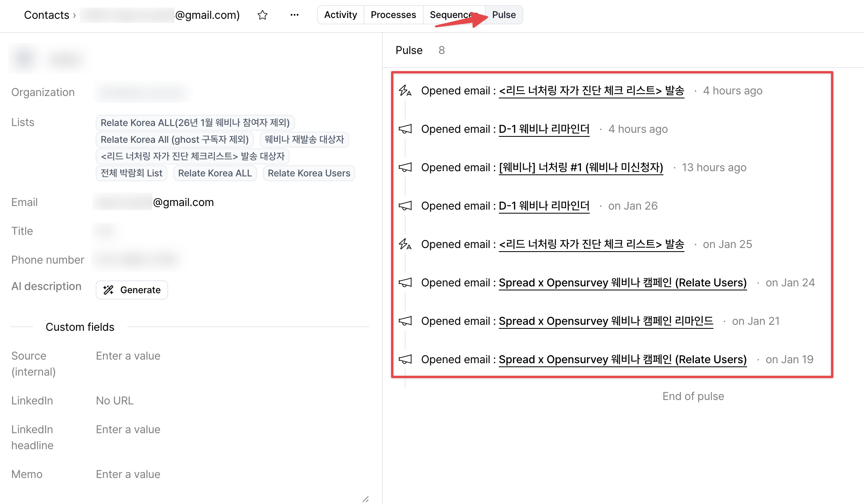Click the automation bolt icon on first pulse entry

[405, 91]
